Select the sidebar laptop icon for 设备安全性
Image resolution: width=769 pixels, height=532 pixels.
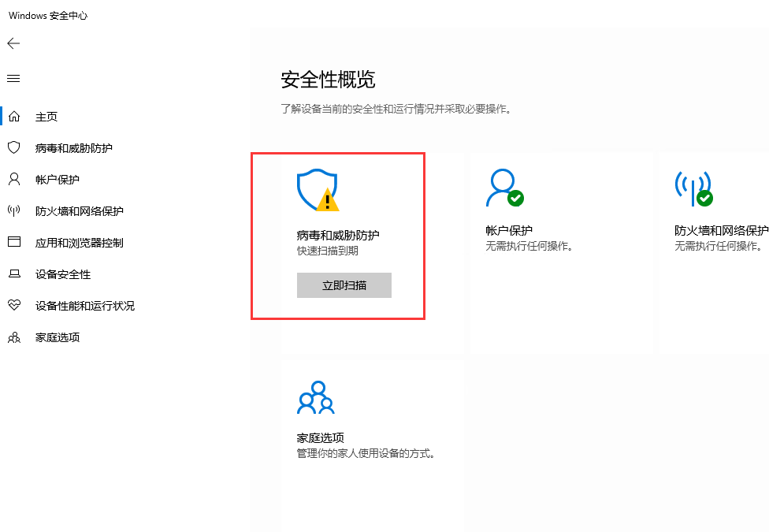pos(13,274)
